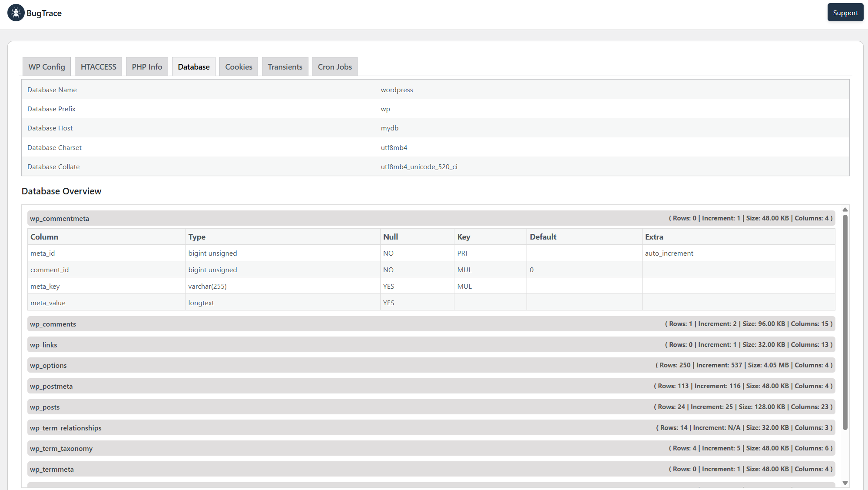Click the Database Overview vertical scrollbar thumb
This screenshot has width=868, height=490.
845,322
